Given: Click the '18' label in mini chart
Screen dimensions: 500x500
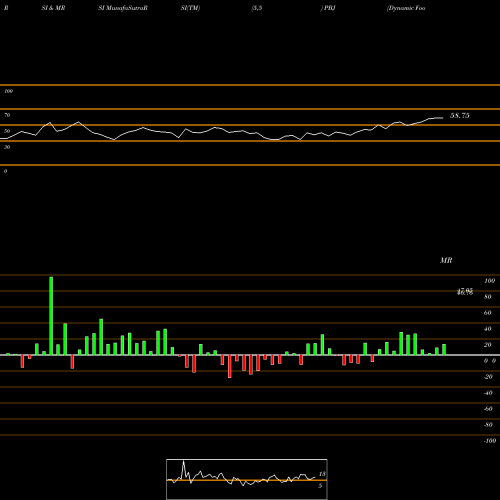Looking at the screenshot, I should coord(322,474).
